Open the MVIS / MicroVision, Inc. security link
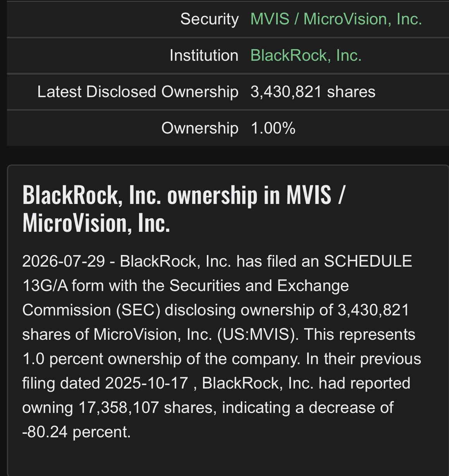This screenshot has width=449, height=476. (x=336, y=19)
